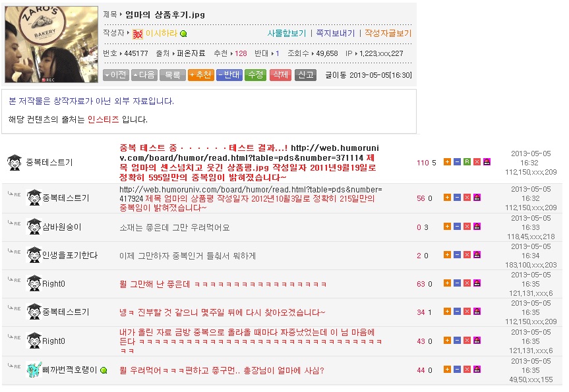Screen dimensions: 569x392
Task: Open the number=417924 URL in second comment
Action: (x=251, y=194)
